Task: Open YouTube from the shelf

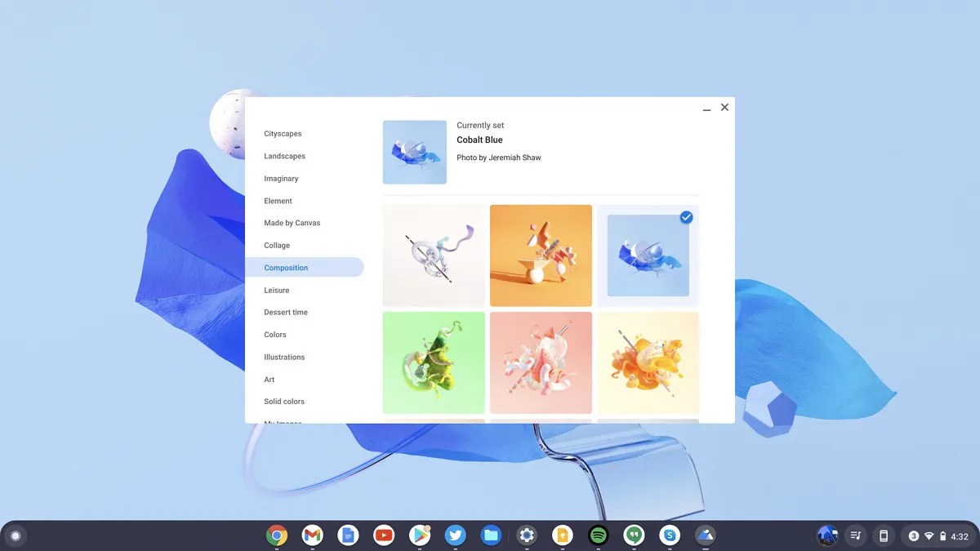Action: point(384,535)
